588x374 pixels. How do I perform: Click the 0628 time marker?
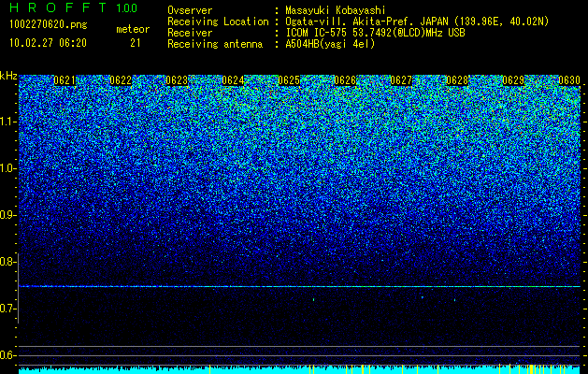457,80
